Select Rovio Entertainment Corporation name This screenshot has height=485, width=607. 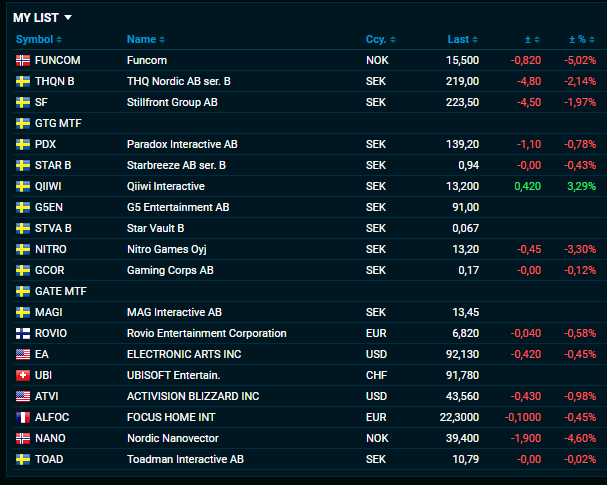coord(207,333)
